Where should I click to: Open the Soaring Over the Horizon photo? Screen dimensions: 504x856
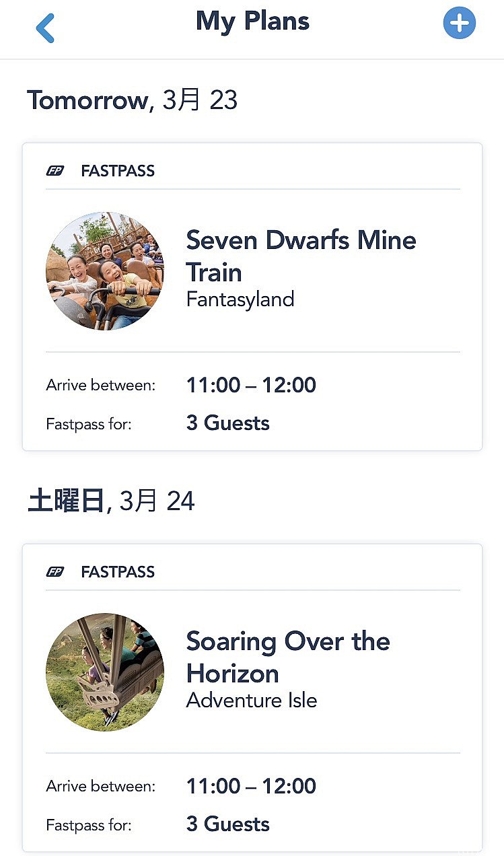click(x=104, y=672)
